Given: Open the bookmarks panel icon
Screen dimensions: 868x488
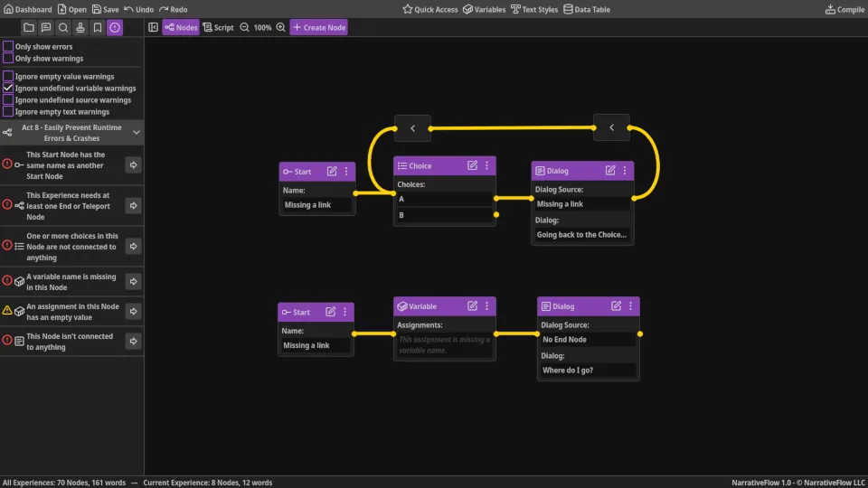Looking at the screenshot, I should click(98, 28).
